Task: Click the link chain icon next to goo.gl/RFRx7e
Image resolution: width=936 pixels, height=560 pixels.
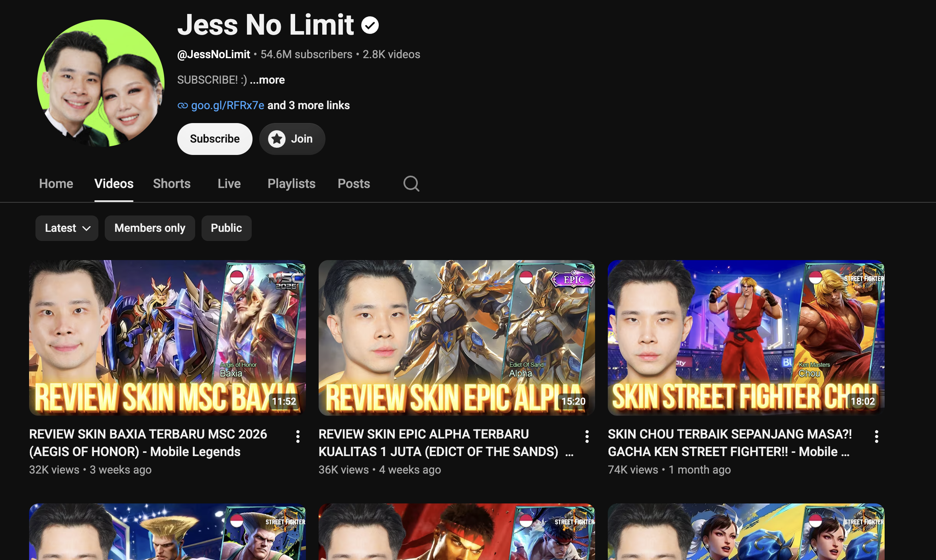Action: point(182,106)
